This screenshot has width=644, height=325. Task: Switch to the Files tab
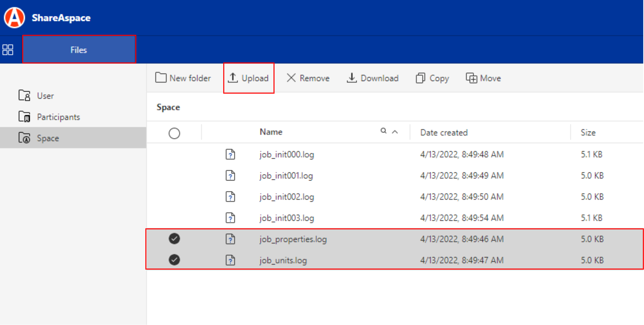79,50
